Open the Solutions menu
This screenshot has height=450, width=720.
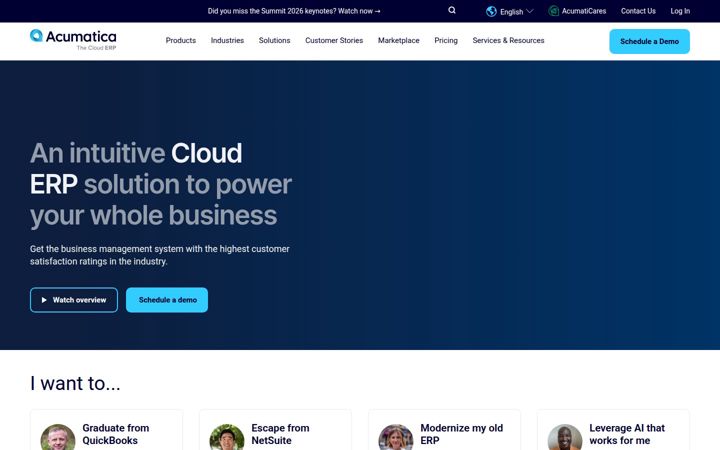click(x=274, y=40)
